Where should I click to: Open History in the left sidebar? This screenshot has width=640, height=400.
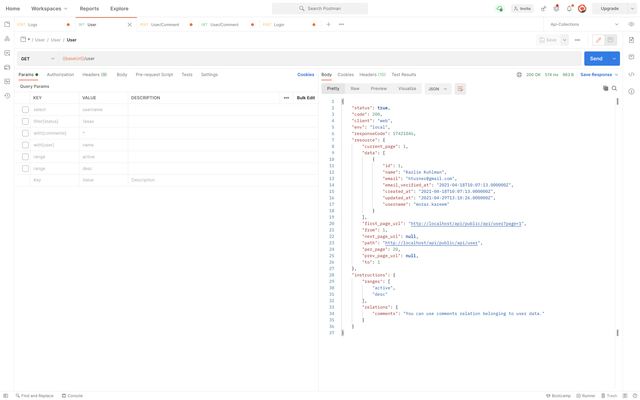point(7,96)
